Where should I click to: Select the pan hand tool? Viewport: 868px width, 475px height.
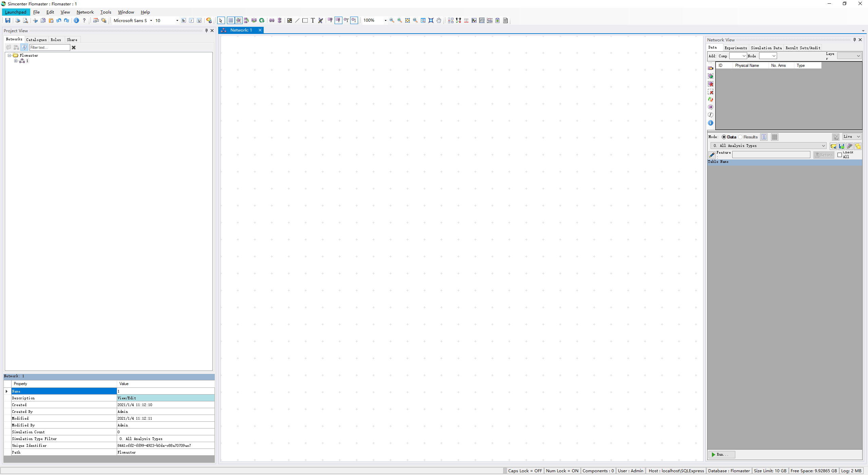click(439, 20)
